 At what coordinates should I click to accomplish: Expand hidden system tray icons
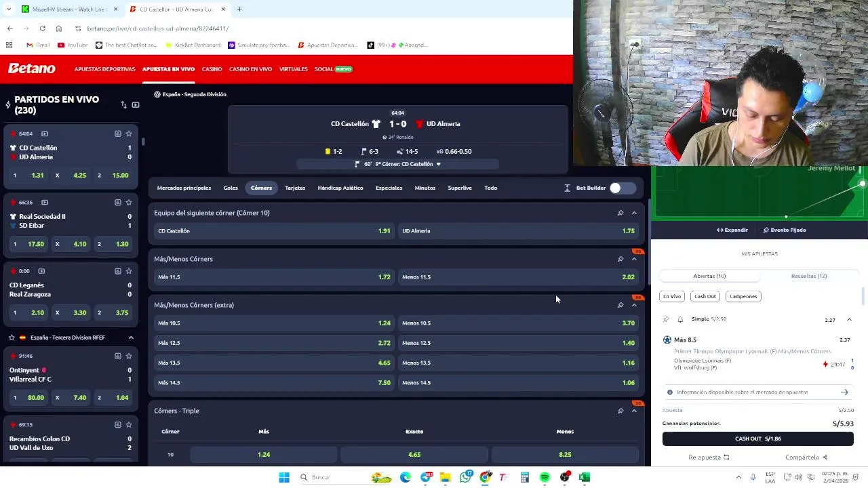pyautogui.click(x=738, y=477)
